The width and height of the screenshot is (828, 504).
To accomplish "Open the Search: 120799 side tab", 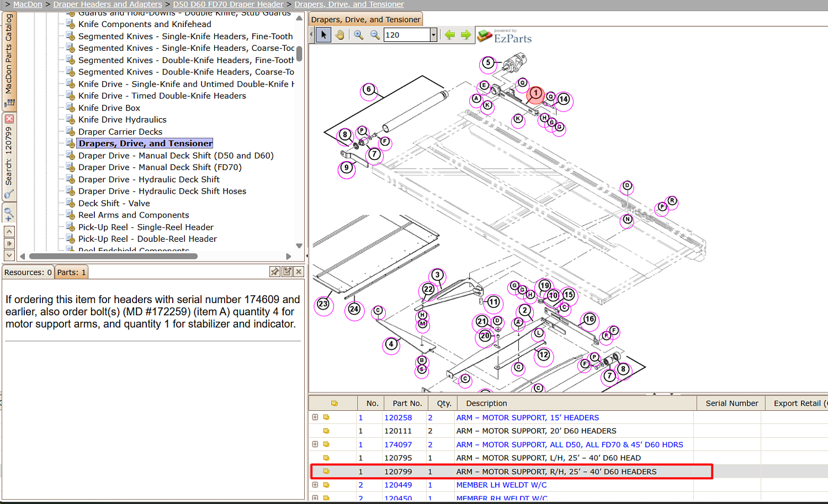I will point(9,157).
